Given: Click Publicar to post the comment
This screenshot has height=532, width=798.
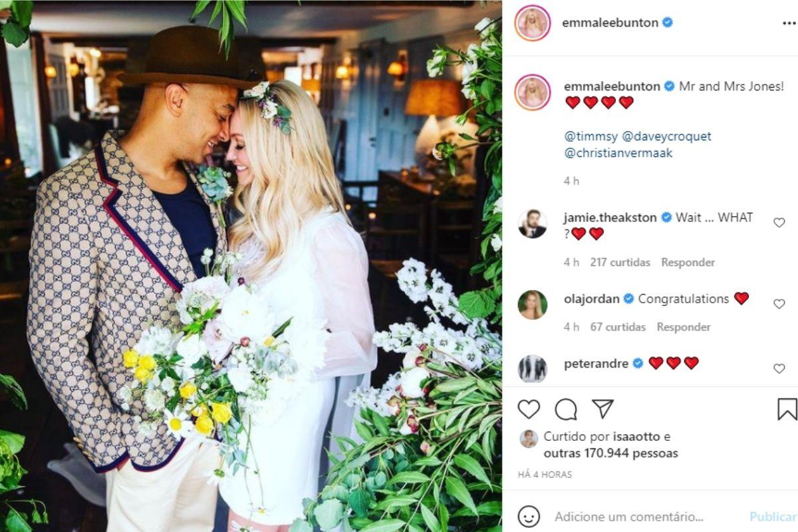Looking at the screenshot, I should tap(773, 516).
